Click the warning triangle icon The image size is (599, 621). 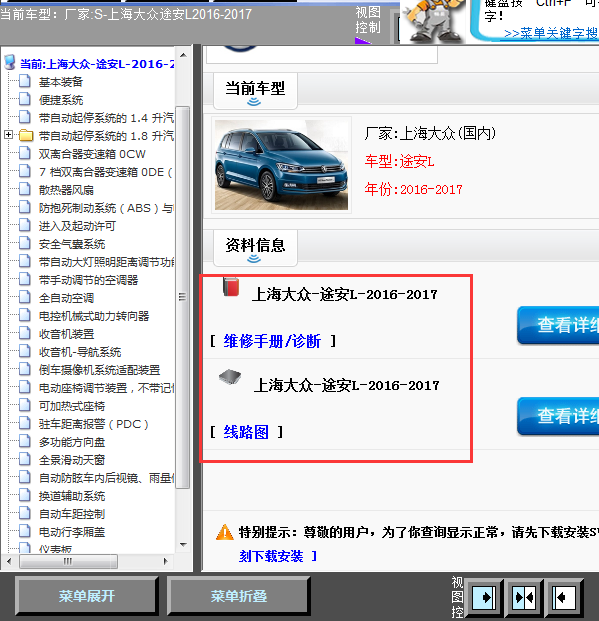pyautogui.click(x=225, y=532)
